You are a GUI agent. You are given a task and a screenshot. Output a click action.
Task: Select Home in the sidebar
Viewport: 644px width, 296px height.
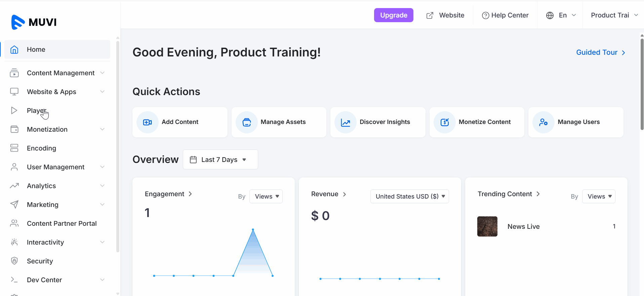(36, 49)
